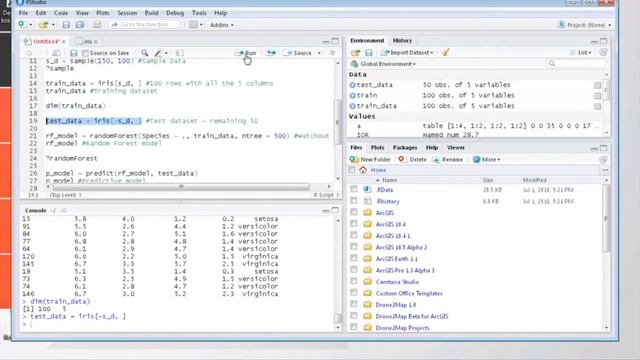640x360 pixels.
Task: Click the Open File folder icon
Action: click(43, 25)
